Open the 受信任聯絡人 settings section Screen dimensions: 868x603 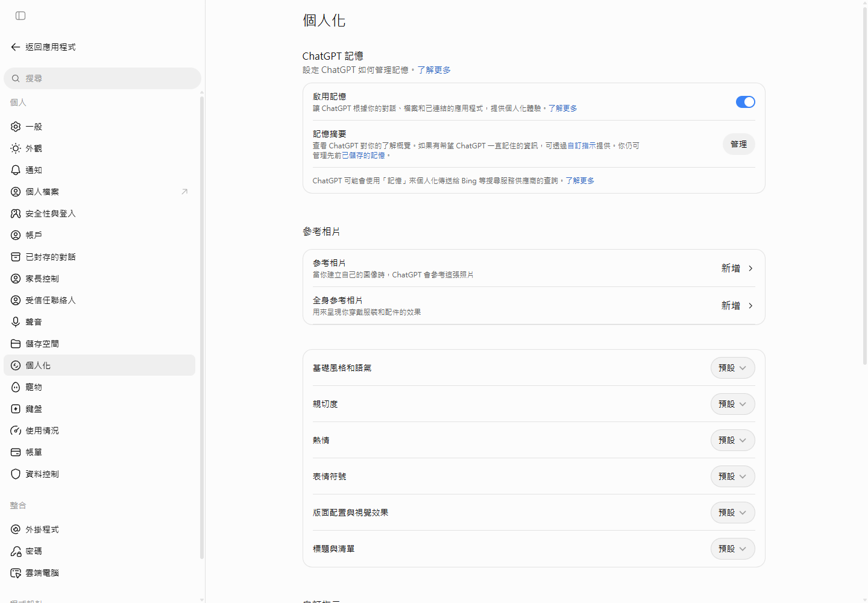pos(99,300)
